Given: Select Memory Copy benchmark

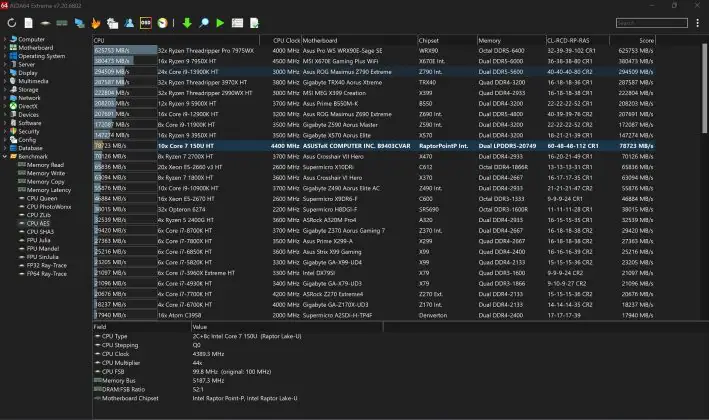Looking at the screenshot, I should pos(45,182).
